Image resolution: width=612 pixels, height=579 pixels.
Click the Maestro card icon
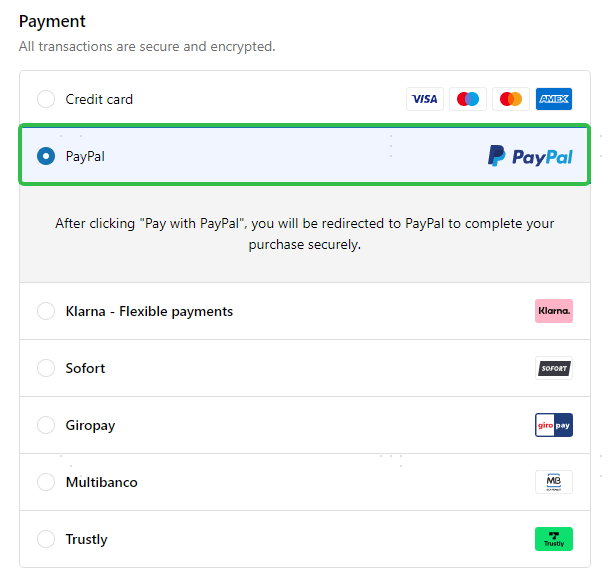(x=468, y=99)
